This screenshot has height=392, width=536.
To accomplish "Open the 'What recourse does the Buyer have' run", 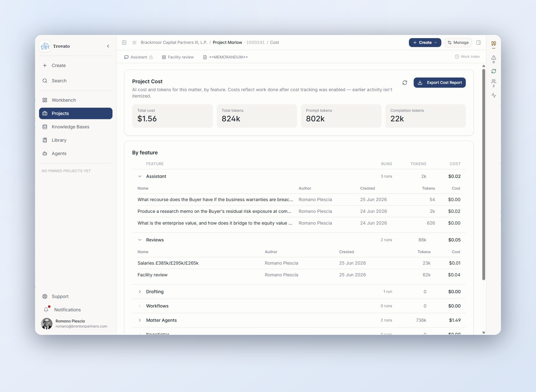I will (299, 199).
